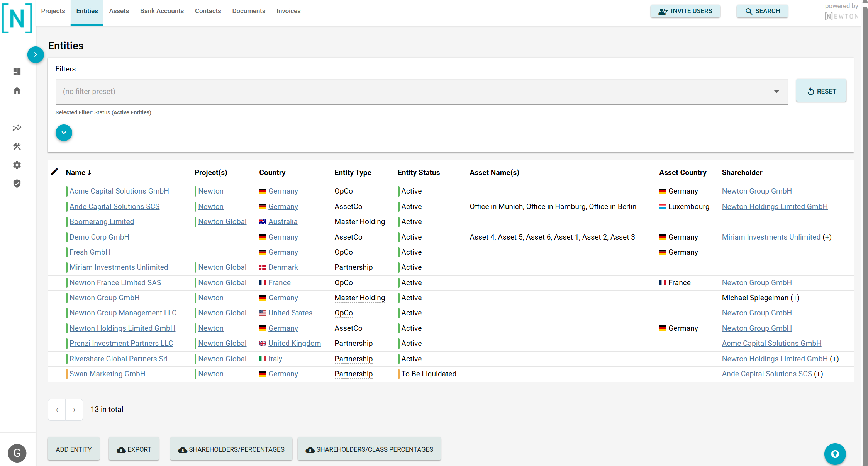The width and height of the screenshot is (868, 466).
Task: Open the tools wrench icon in sidebar
Action: [17, 146]
